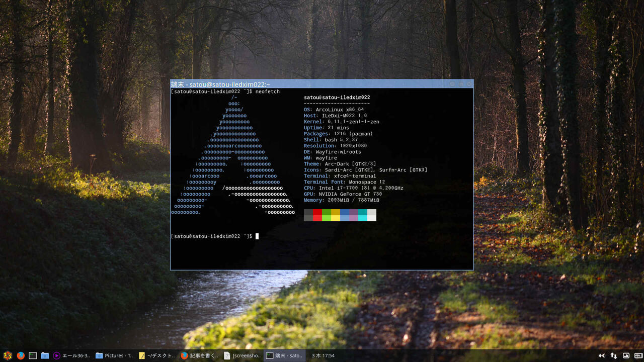Launch the media player with the purple play icon
The height and width of the screenshot is (362, 644).
pos(57,355)
